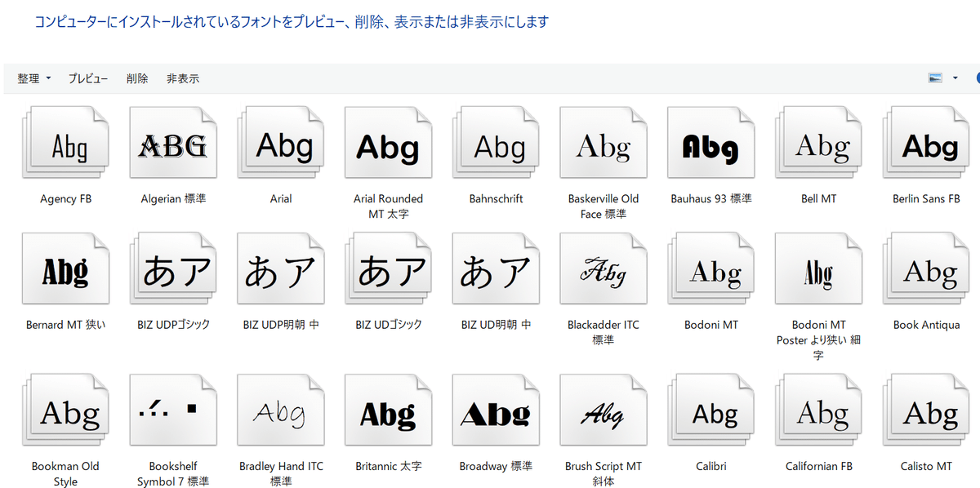
Task: Click the Arial font icon
Action: 281,143
